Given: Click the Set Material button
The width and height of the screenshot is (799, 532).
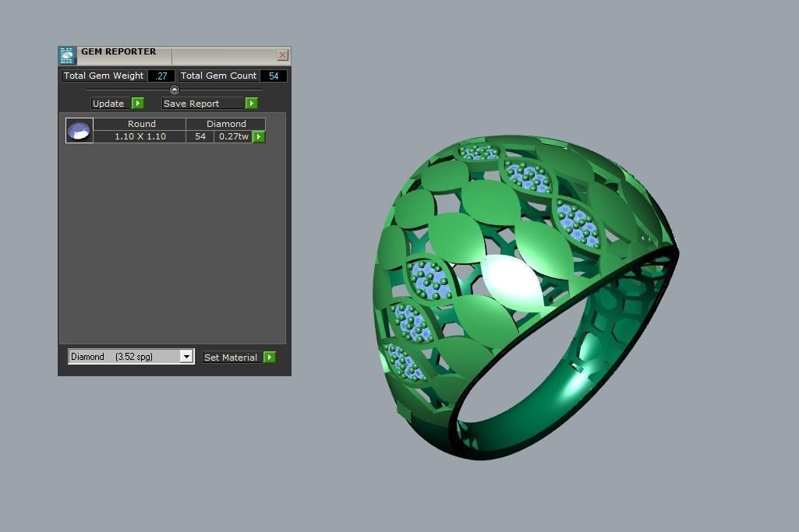Looking at the screenshot, I should [x=232, y=358].
